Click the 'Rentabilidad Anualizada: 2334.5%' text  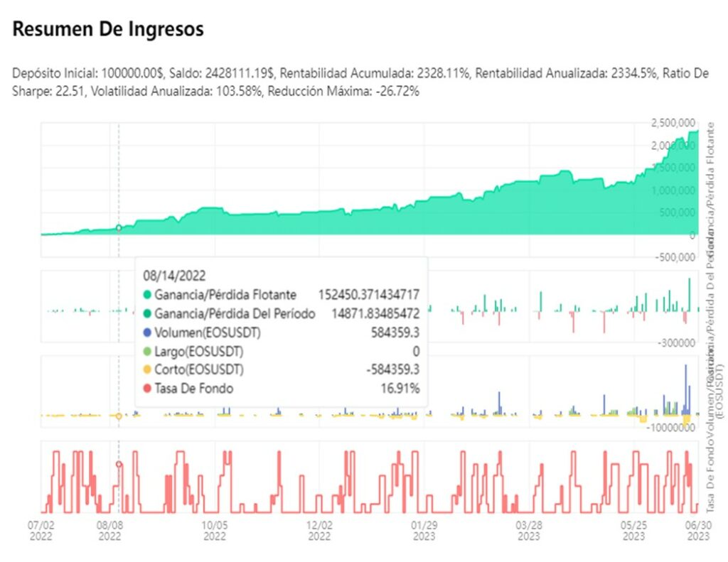(567, 73)
